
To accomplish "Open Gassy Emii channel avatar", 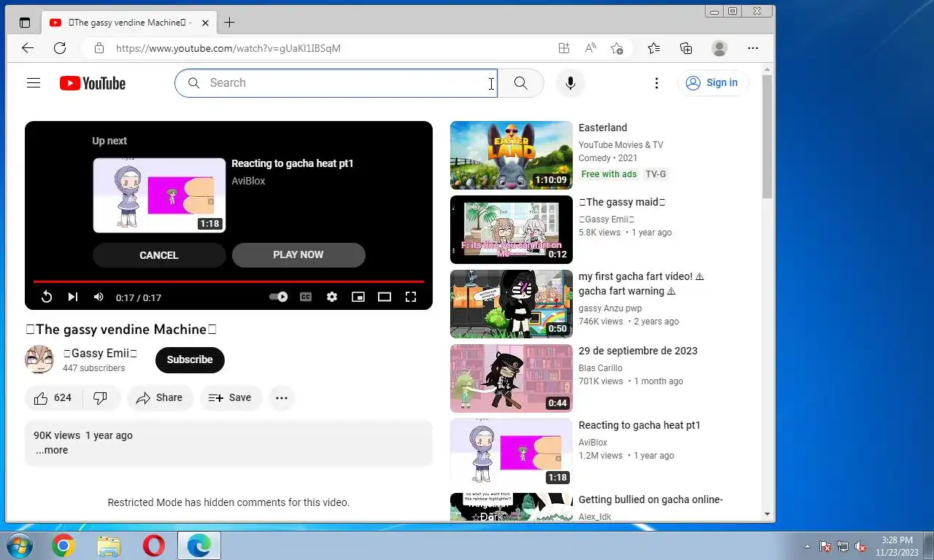I will 39,359.
